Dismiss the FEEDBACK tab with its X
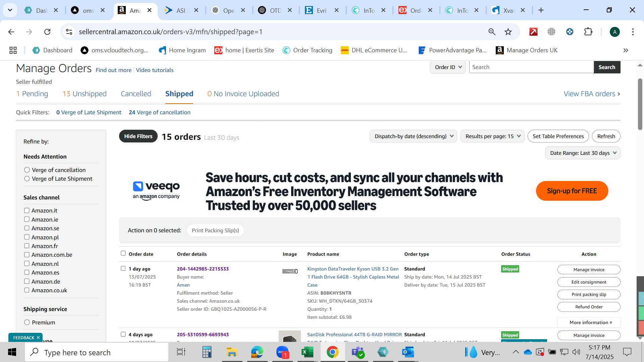This screenshot has width=644, height=362. pos(38,338)
